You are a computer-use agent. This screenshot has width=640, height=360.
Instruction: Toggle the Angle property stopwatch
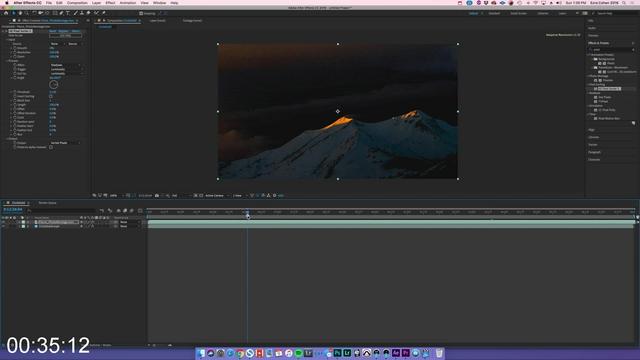15,78
